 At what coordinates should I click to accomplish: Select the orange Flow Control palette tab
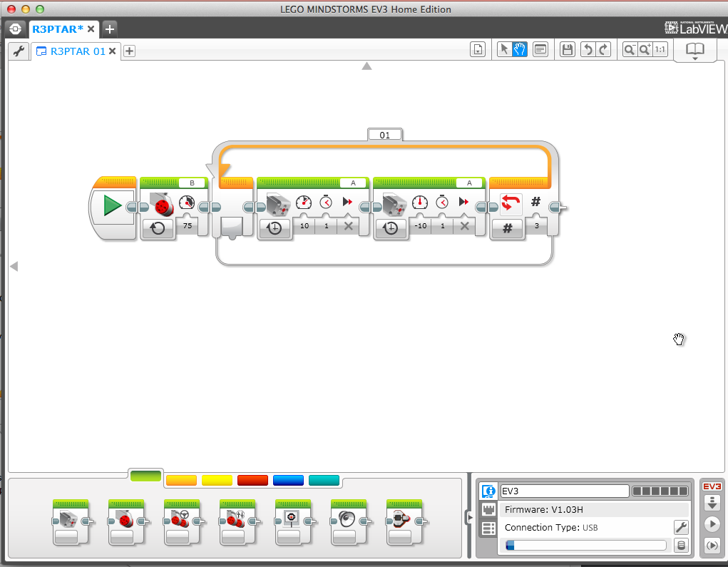click(182, 480)
